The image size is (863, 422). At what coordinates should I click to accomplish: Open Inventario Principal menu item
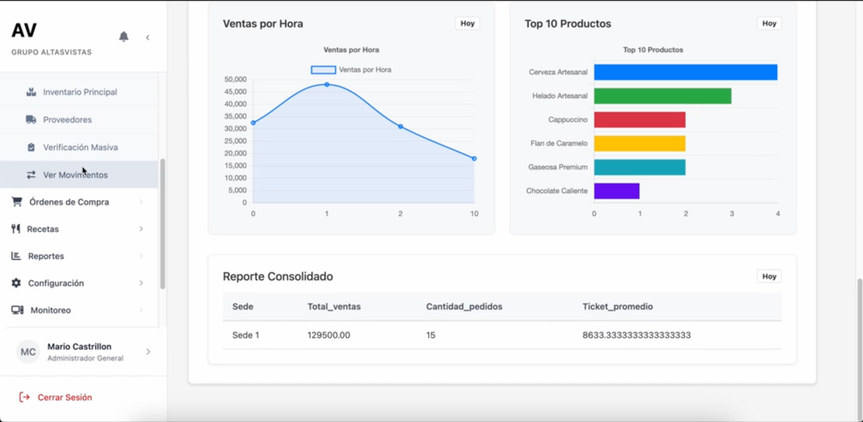79,92
